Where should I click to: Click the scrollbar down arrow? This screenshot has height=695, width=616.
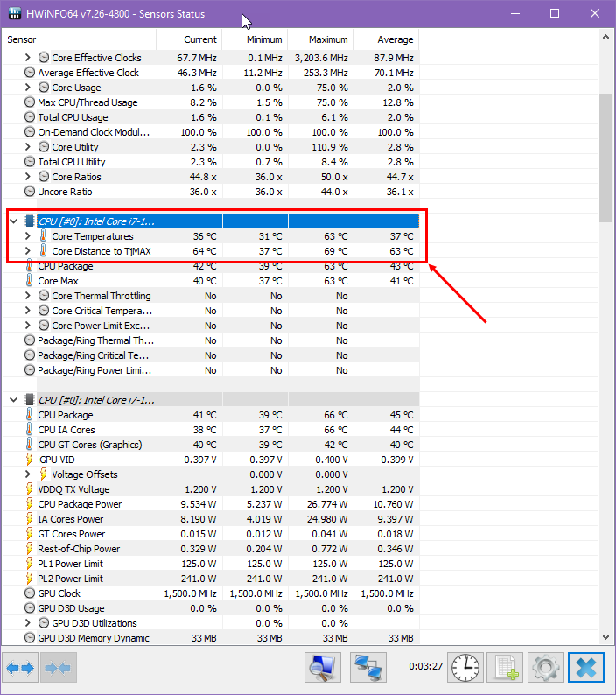[x=605, y=637]
